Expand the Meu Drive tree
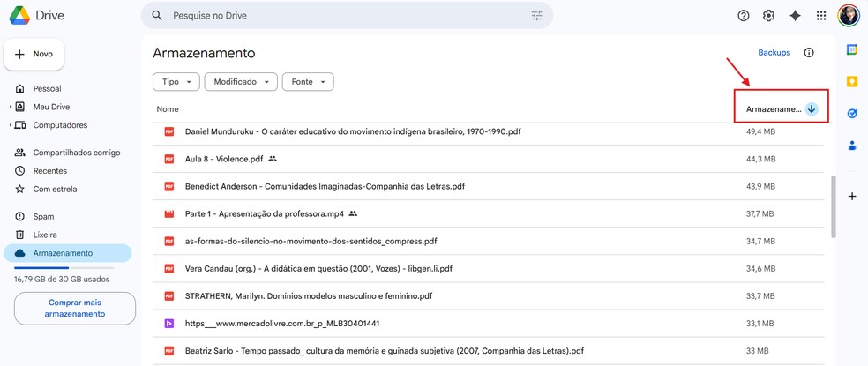 [x=11, y=107]
